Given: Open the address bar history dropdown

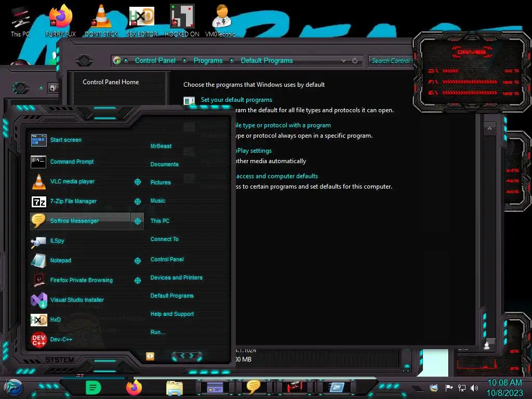Looking at the screenshot, I should (x=344, y=61).
